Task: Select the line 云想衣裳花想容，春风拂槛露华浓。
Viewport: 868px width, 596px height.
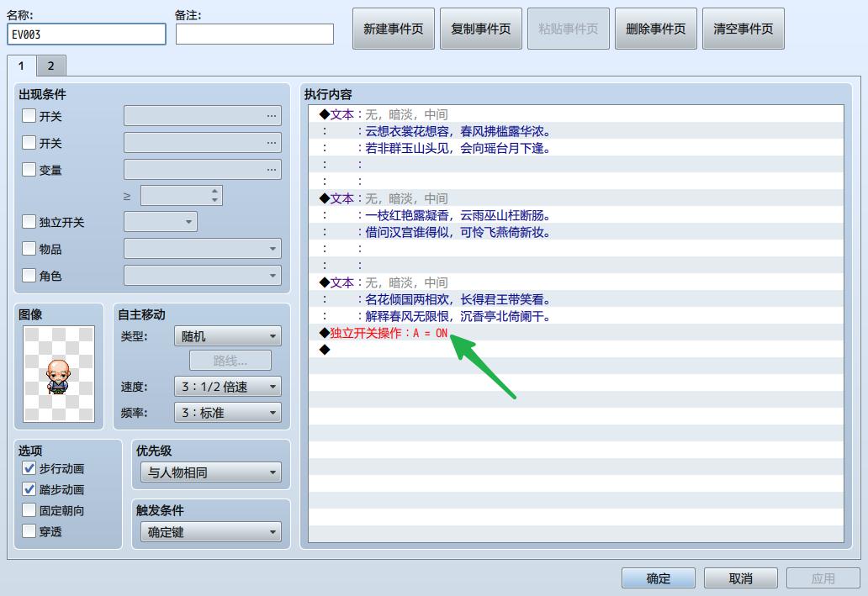Action: click(x=575, y=131)
